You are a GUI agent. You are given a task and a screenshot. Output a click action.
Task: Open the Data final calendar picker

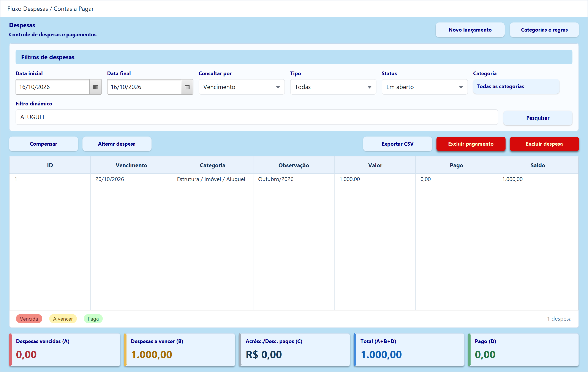[x=187, y=87]
